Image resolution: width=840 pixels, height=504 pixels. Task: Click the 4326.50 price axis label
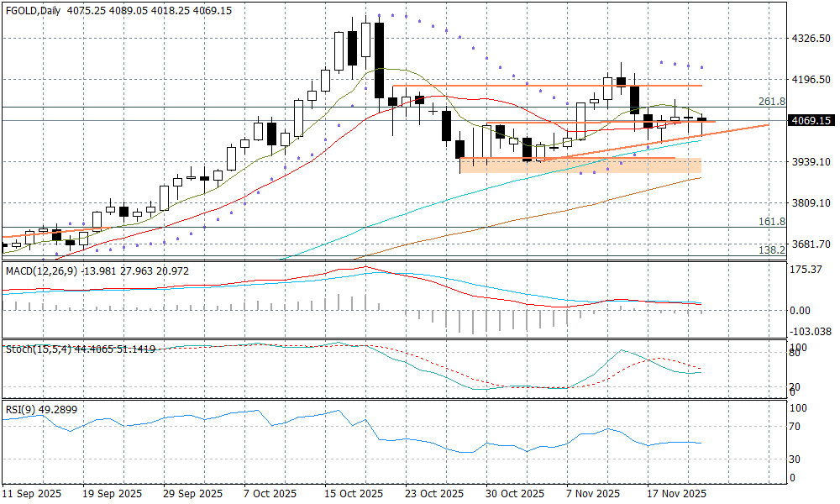tap(811, 39)
